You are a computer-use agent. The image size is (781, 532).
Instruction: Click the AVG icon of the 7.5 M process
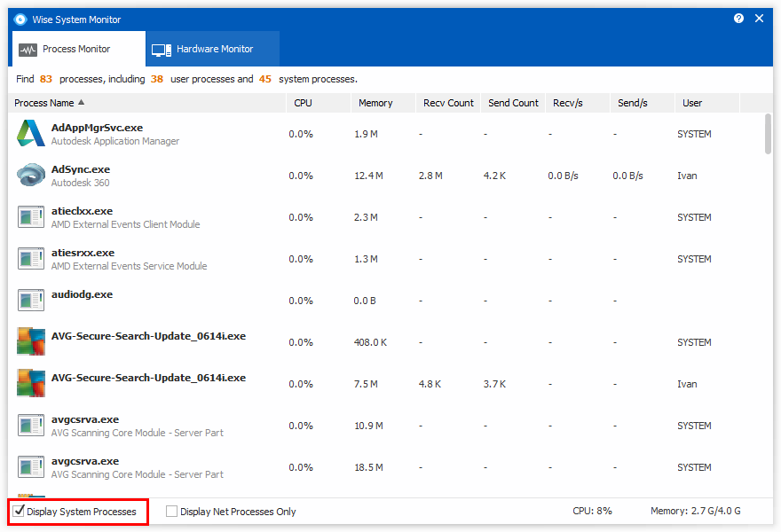point(31,383)
